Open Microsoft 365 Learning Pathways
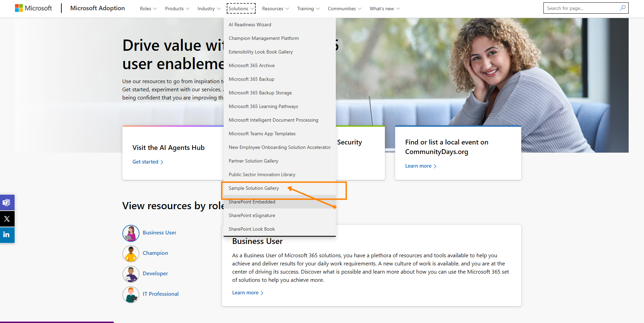 (x=280, y=106)
